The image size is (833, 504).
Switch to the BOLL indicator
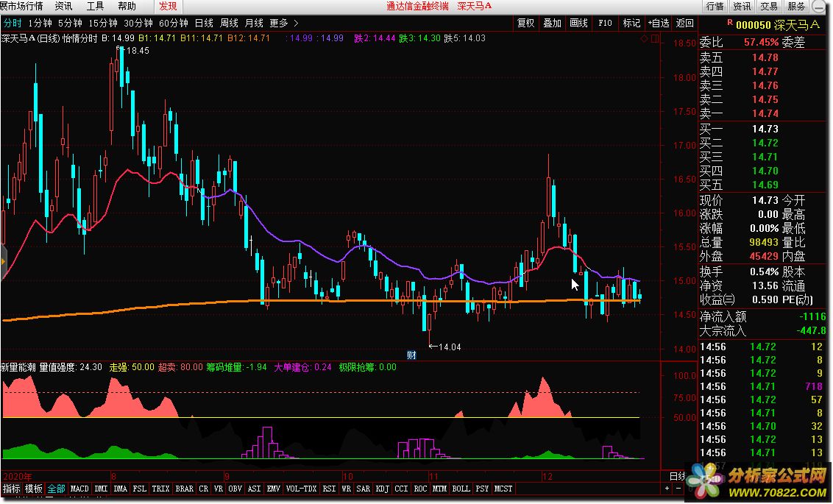461,489
